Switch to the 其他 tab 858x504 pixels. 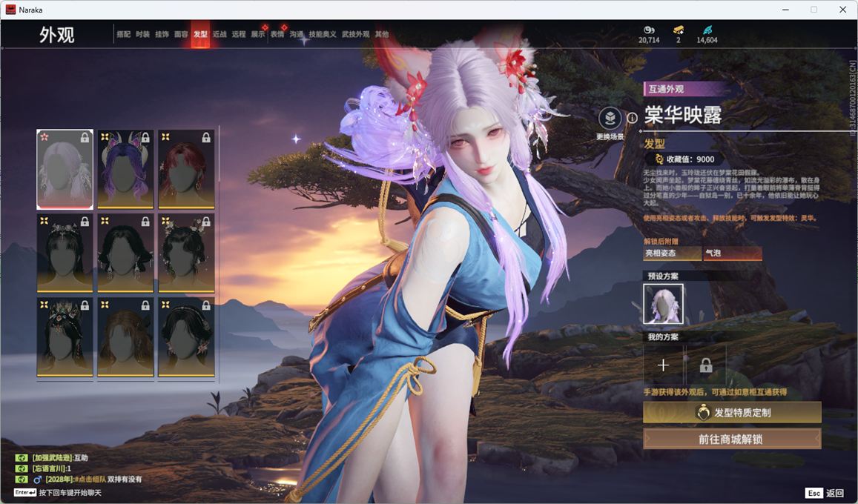(x=382, y=34)
